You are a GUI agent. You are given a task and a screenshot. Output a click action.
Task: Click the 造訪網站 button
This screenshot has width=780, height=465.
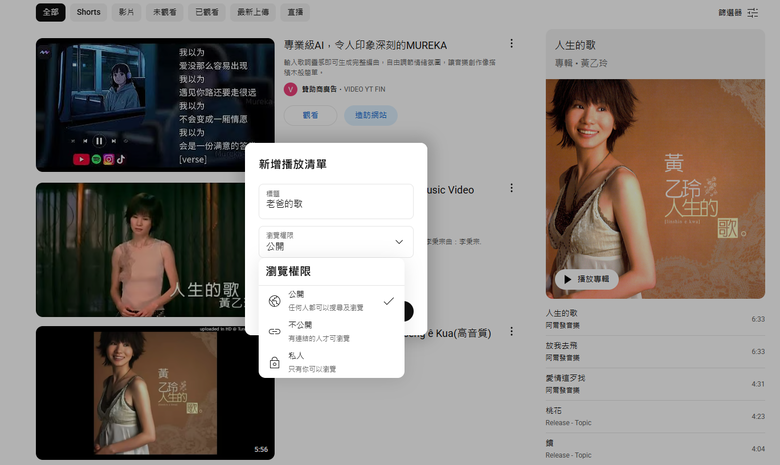coord(371,115)
